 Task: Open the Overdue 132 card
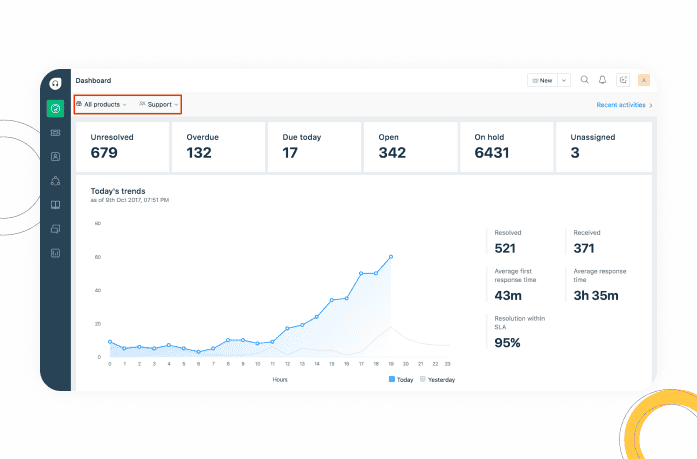tap(218, 147)
